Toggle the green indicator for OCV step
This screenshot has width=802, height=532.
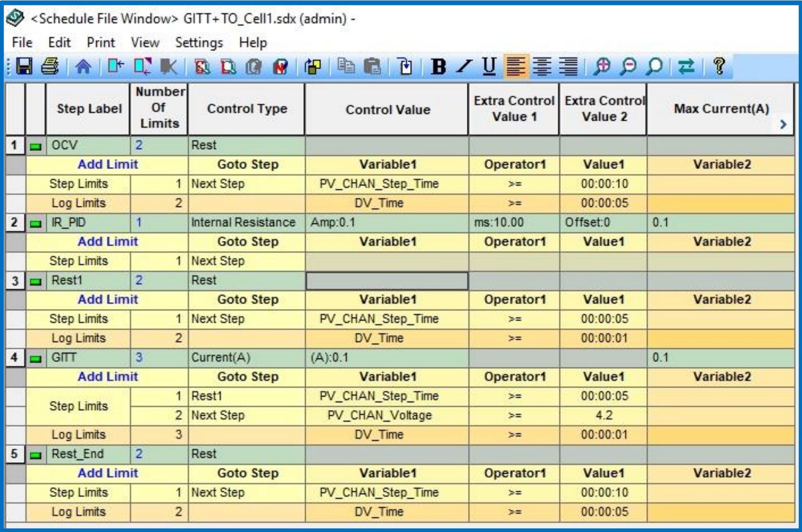pyautogui.click(x=35, y=147)
